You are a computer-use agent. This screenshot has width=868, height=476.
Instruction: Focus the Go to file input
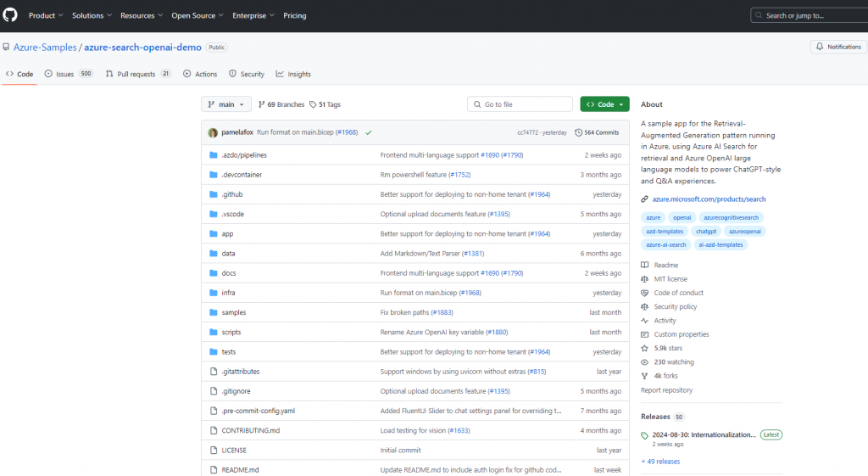[520, 104]
